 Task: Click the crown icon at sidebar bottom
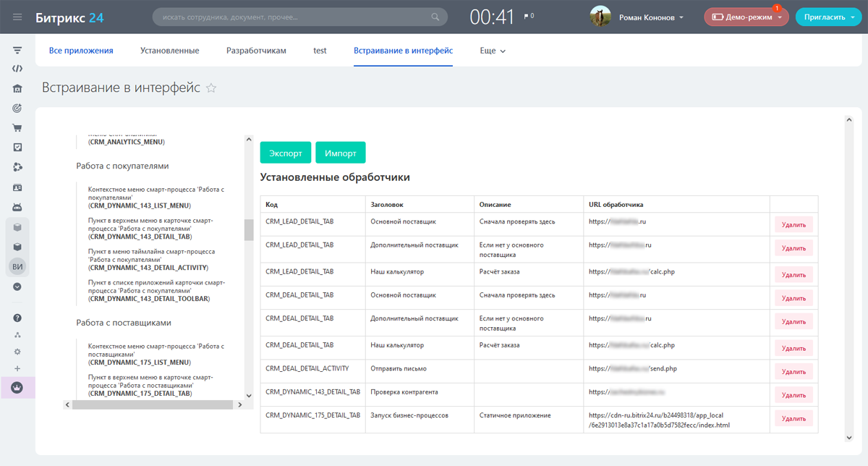17,388
